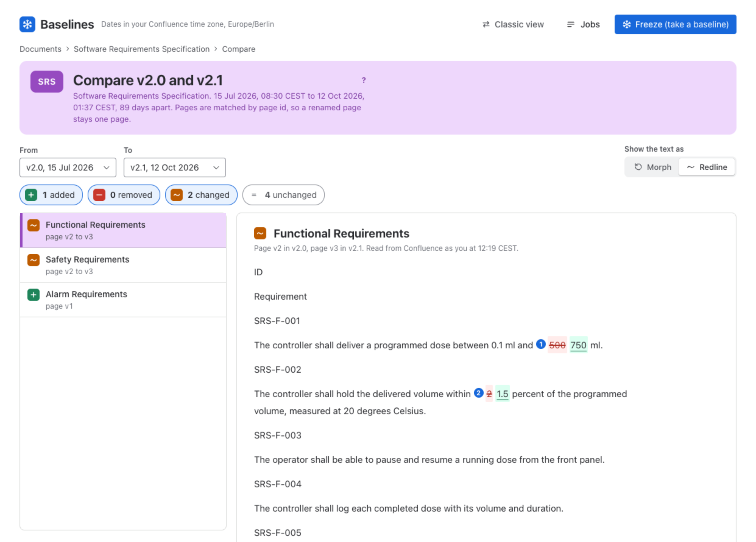This screenshot has width=756, height=542.
Task: Click green plus icon in the 1 added chip
Action: point(31,195)
